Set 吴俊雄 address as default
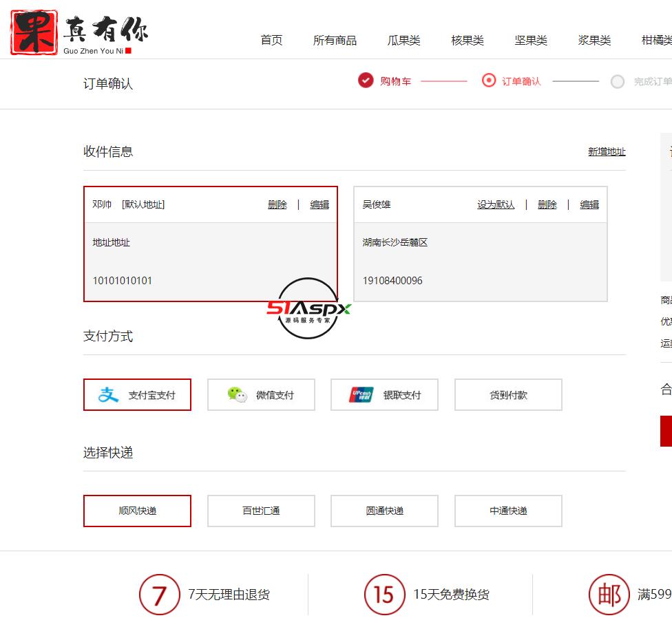This screenshot has width=672, height=618. (496, 204)
